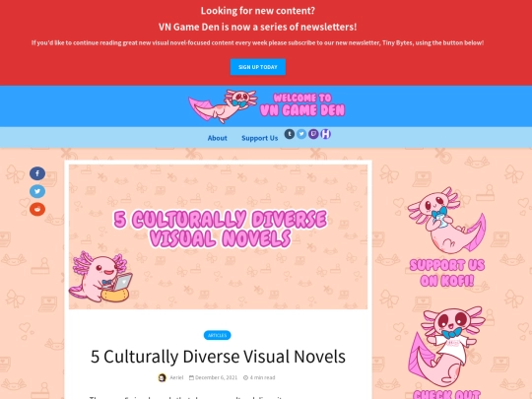Click the 5 Culturally Diverse Visual Novels banner

pyautogui.click(x=218, y=236)
